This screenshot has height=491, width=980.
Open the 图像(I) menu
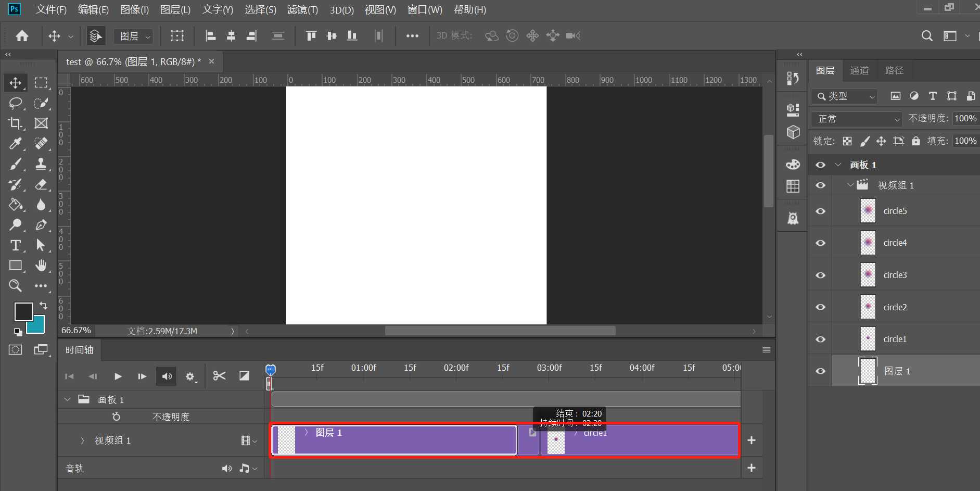coord(134,10)
